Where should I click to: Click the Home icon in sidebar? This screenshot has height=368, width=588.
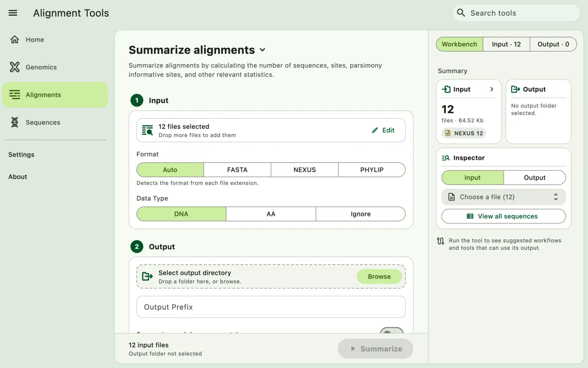click(x=15, y=40)
